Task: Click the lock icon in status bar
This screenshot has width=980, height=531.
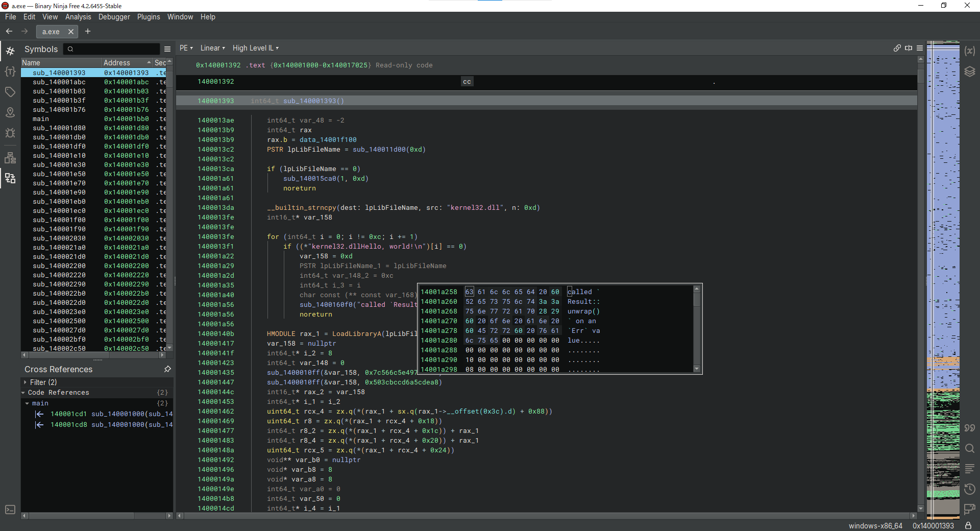Action: (x=968, y=525)
